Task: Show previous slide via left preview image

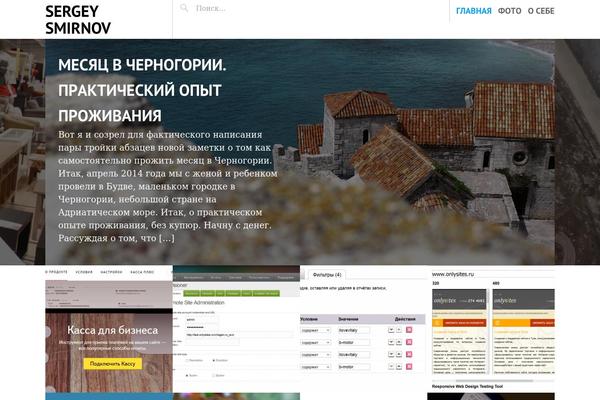Action: click(x=22, y=152)
